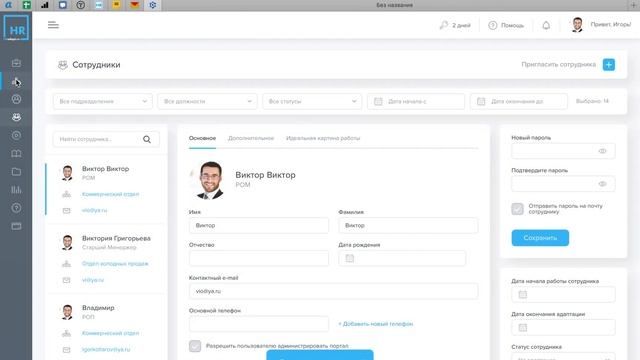Open the hamburger menu in the header

pos(53,25)
